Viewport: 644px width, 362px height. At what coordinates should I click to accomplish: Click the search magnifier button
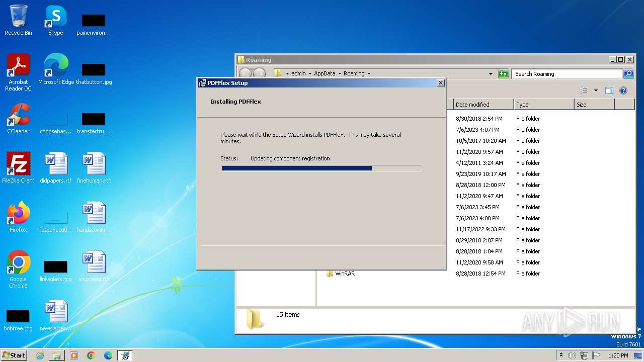point(628,74)
